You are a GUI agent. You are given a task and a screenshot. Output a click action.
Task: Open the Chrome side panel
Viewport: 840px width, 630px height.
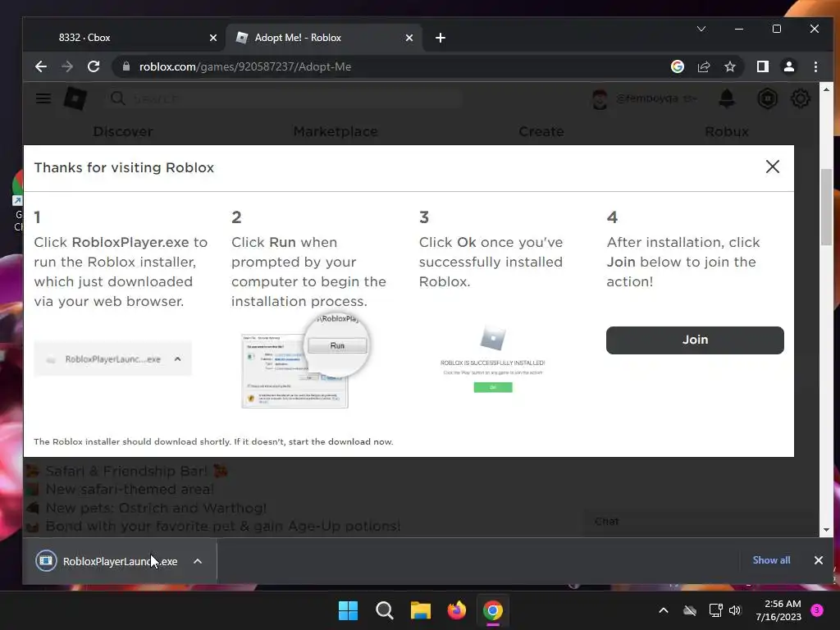[762, 66]
